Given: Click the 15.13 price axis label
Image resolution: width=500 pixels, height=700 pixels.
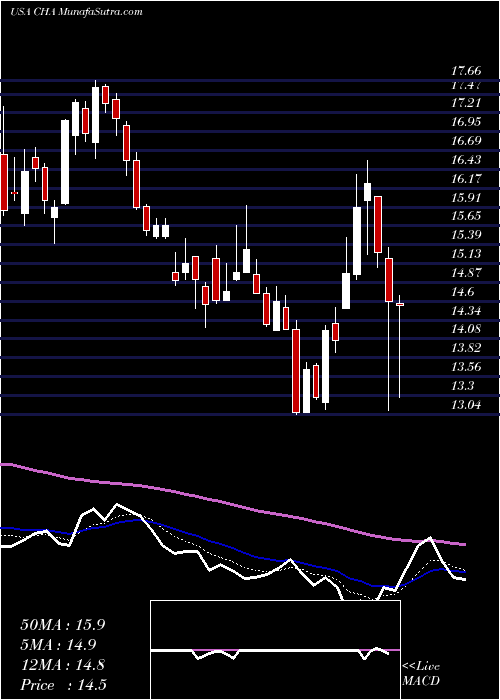Looking at the screenshot, I should [466, 254].
